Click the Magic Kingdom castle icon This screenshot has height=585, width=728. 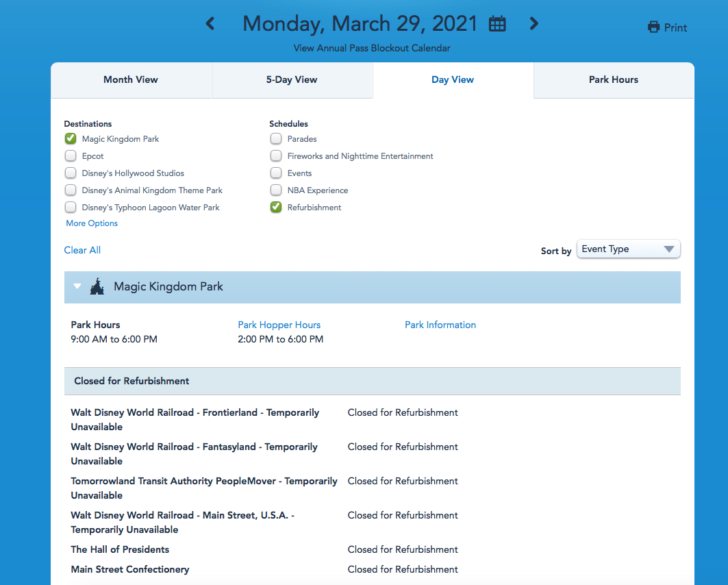click(97, 286)
